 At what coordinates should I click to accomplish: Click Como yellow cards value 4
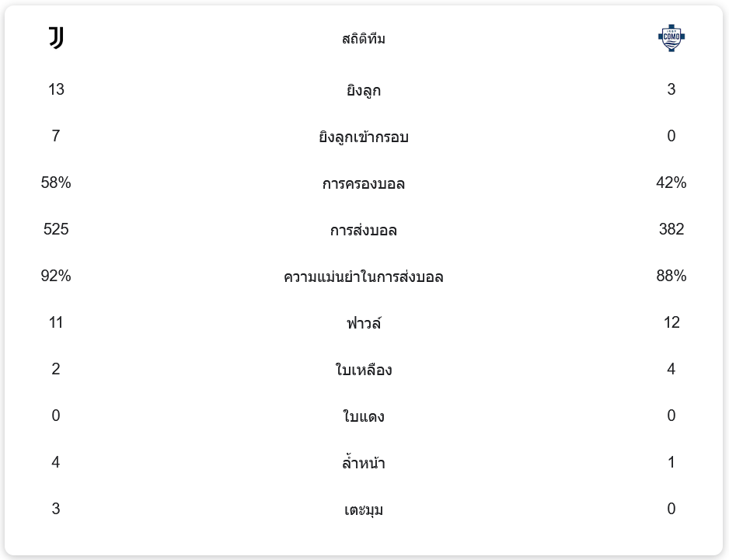click(x=671, y=369)
